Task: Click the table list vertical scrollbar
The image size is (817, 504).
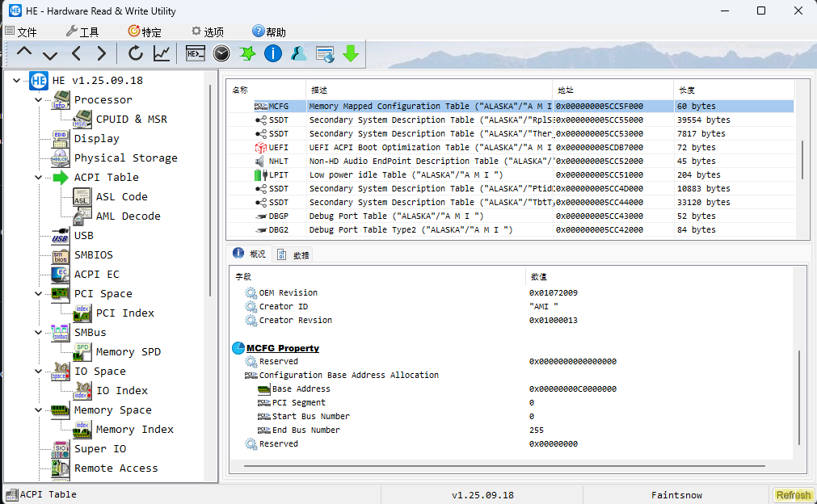Action: (802, 158)
